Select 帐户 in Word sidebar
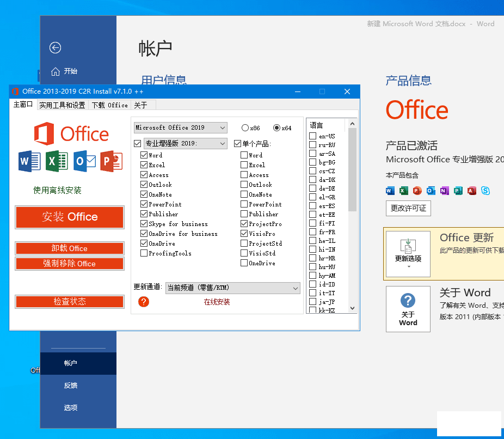Image resolution: width=504 pixels, height=439 pixels. coord(78,363)
